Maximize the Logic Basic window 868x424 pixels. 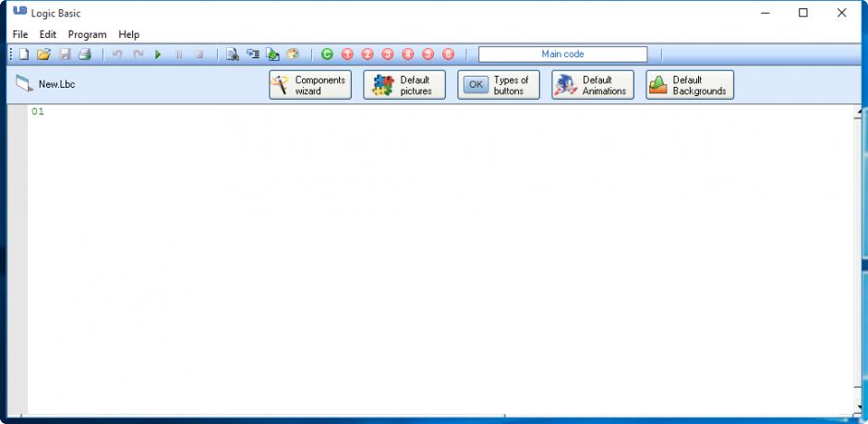802,13
